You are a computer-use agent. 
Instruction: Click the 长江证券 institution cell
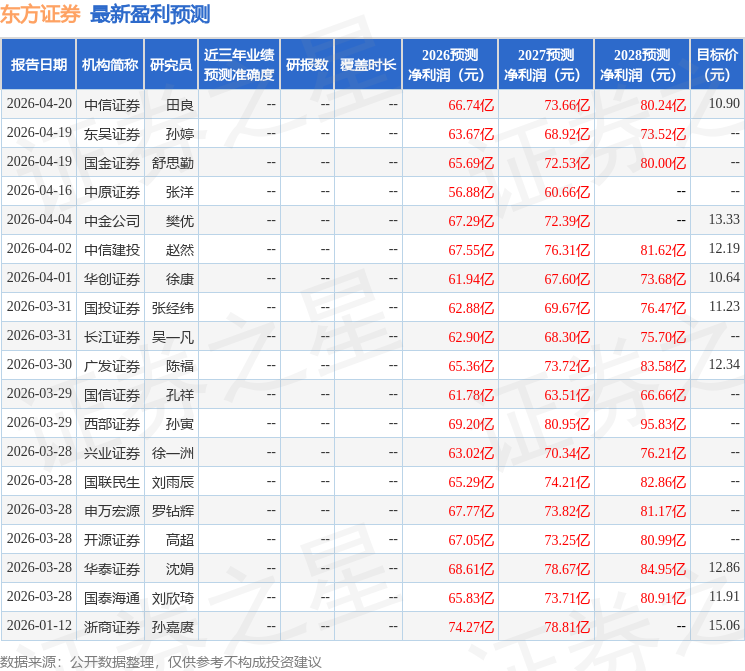112,337
